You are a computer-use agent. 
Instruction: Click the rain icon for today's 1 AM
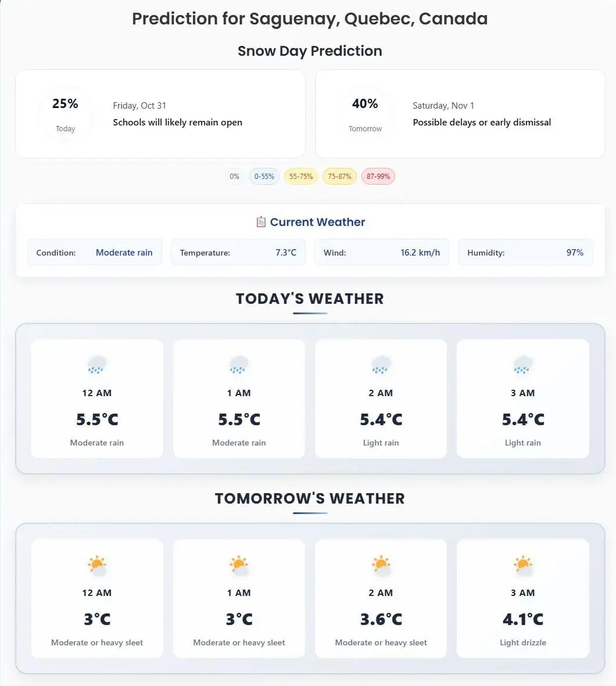click(x=239, y=365)
